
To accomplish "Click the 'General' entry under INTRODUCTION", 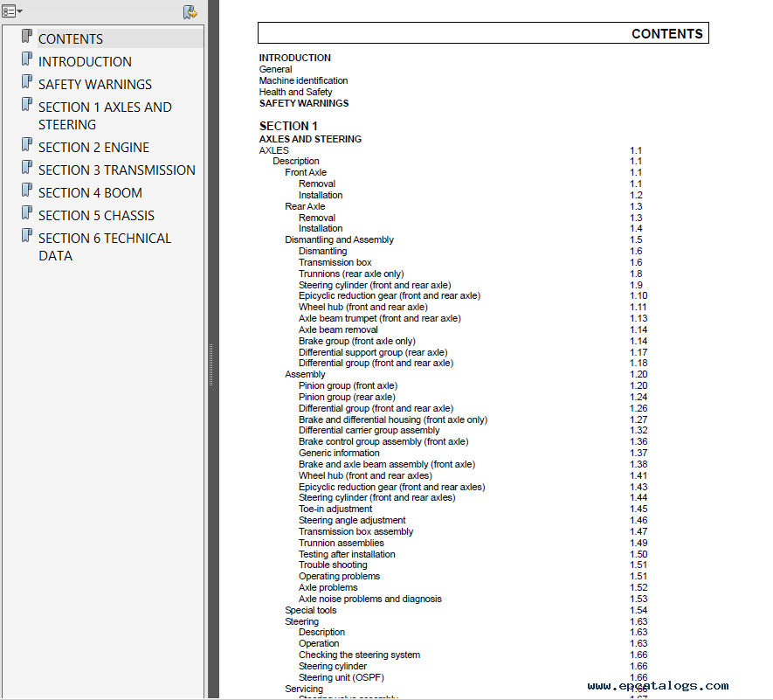I will (x=276, y=69).
